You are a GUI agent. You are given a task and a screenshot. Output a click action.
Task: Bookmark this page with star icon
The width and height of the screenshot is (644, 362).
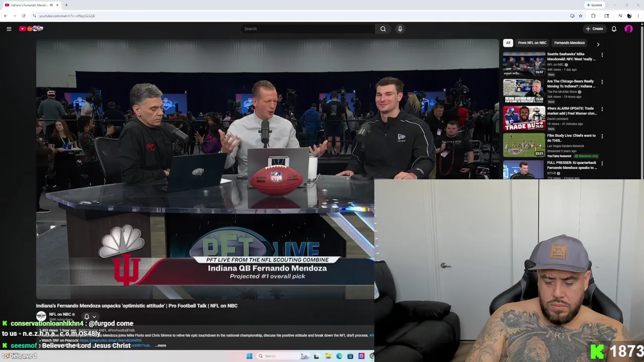(580, 16)
